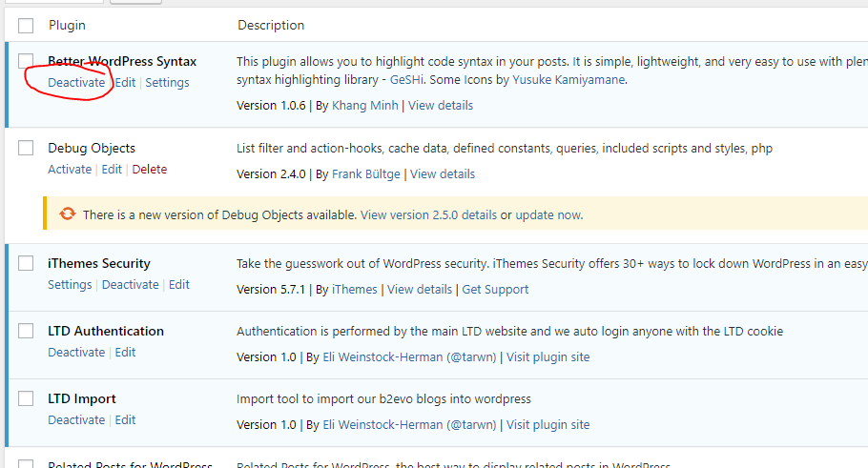Click the Debug Objects plugin name
Viewport: 868px width, 468px height.
(x=92, y=149)
